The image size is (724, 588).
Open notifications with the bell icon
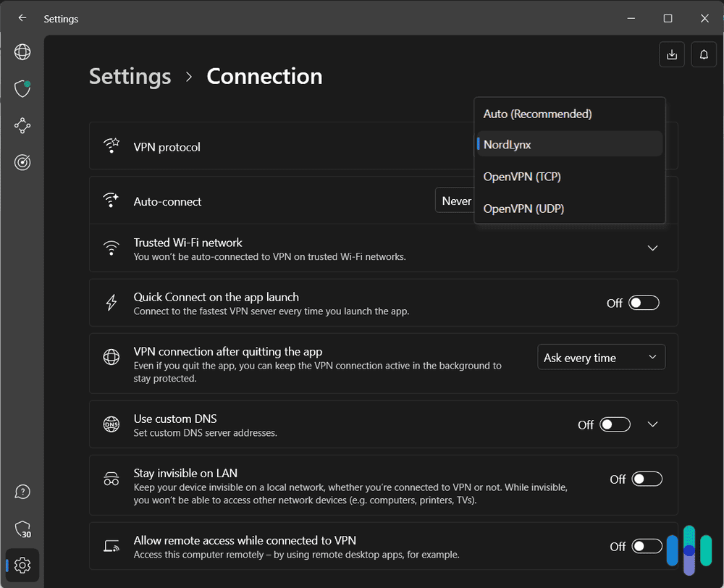point(703,54)
